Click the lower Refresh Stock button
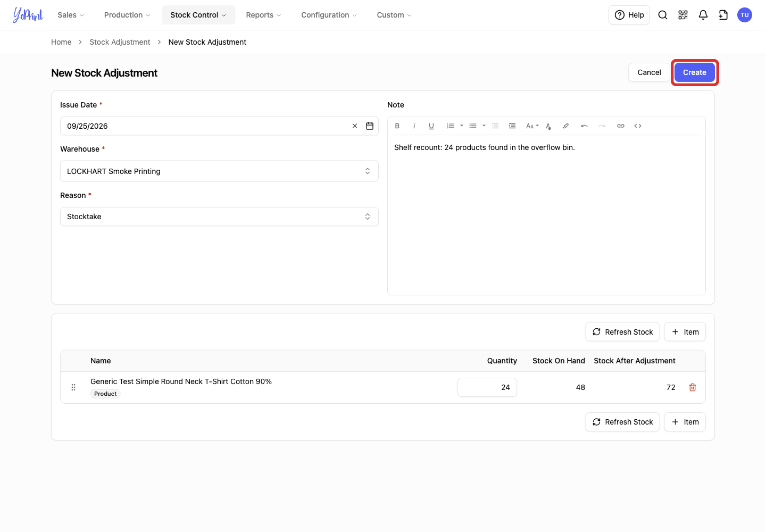This screenshot has height=532, width=766. tap(622, 422)
